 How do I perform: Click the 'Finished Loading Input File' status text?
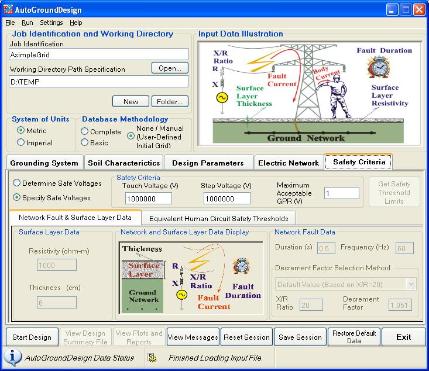tap(215, 358)
